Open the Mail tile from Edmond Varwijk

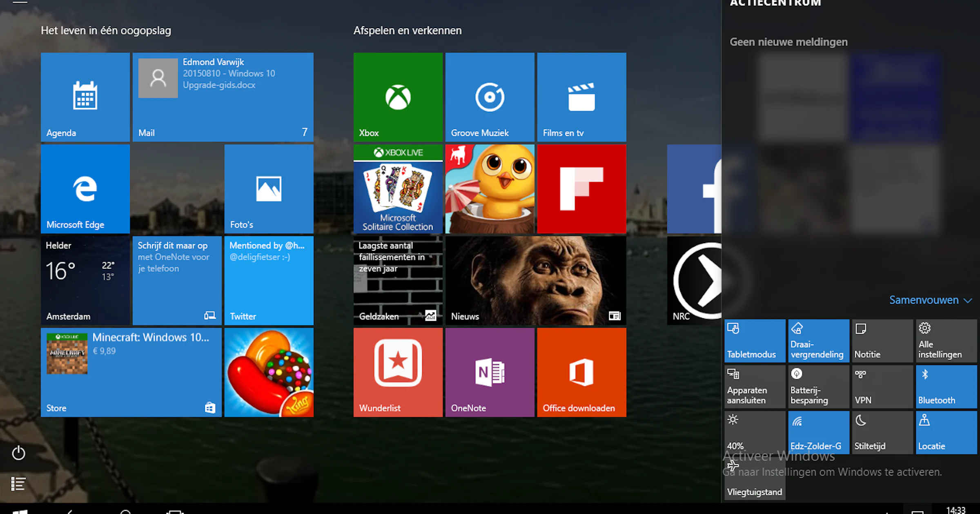[x=223, y=97]
